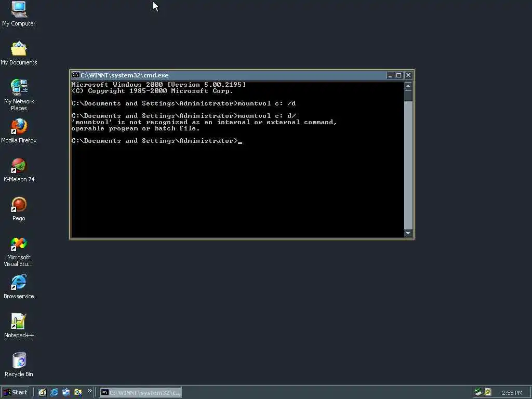
Task: Click the 2:55 PM taskbar clock
Action: pos(512,393)
